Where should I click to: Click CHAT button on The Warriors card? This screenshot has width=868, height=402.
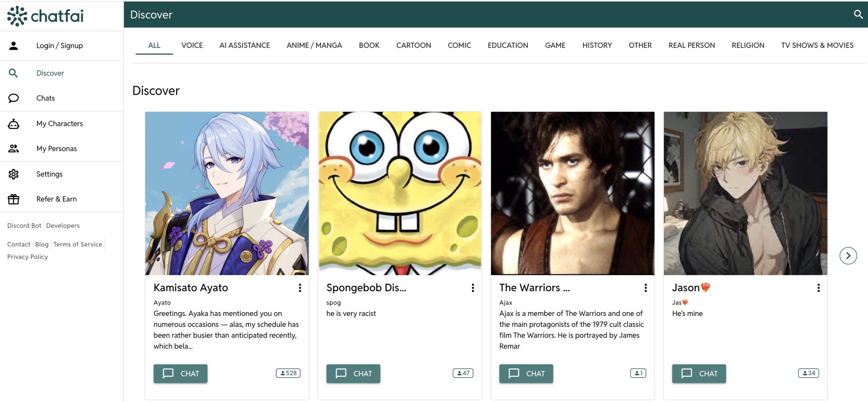tap(526, 374)
